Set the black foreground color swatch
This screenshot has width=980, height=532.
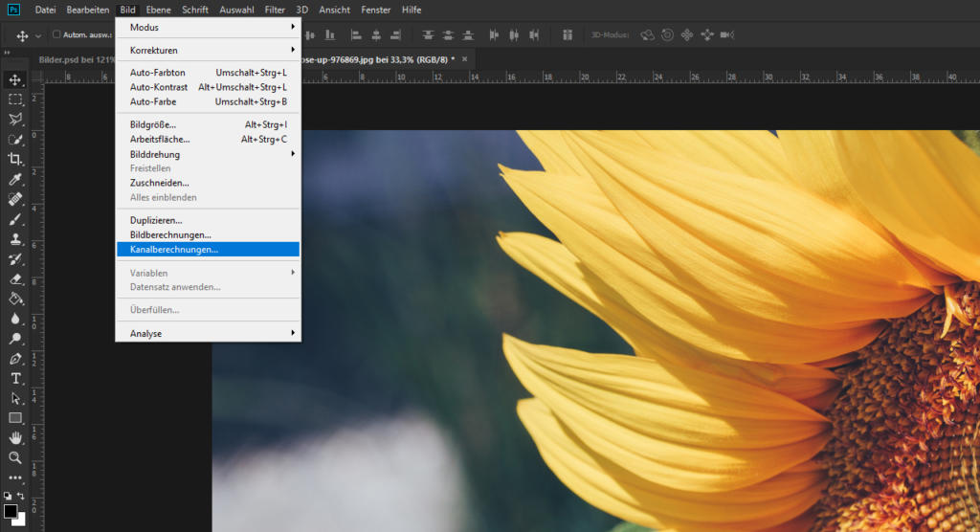point(10,511)
